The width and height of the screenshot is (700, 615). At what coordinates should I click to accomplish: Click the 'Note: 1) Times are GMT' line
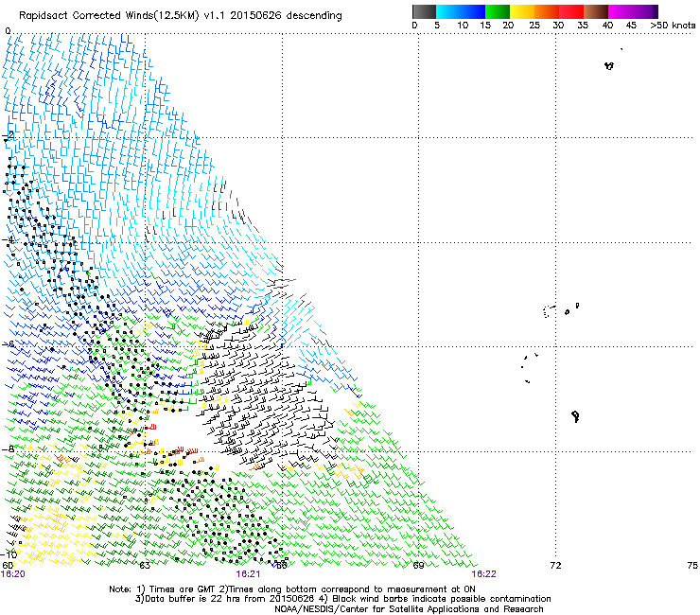coord(292,589)
